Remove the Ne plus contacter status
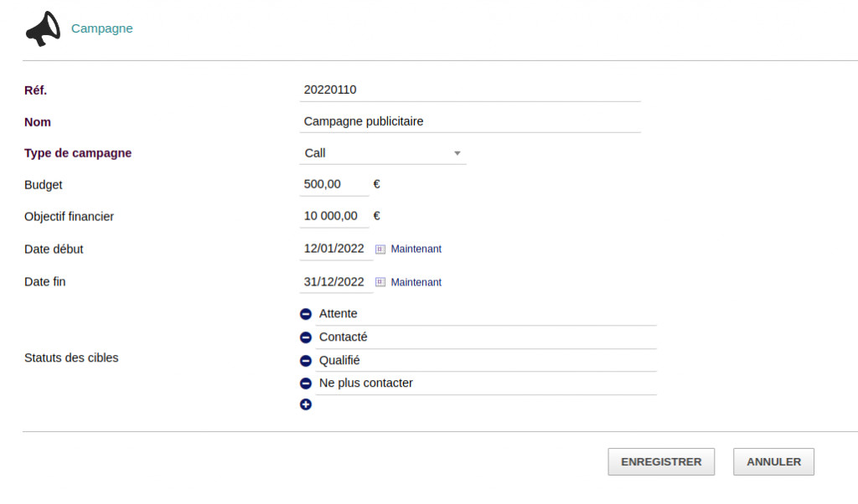The width and height of the screenshot is (858, 504). click(x=306, y=383)
